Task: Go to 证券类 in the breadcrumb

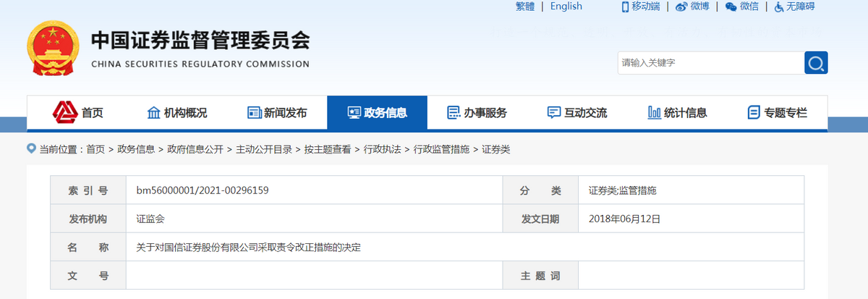Action: coord(496,149)
